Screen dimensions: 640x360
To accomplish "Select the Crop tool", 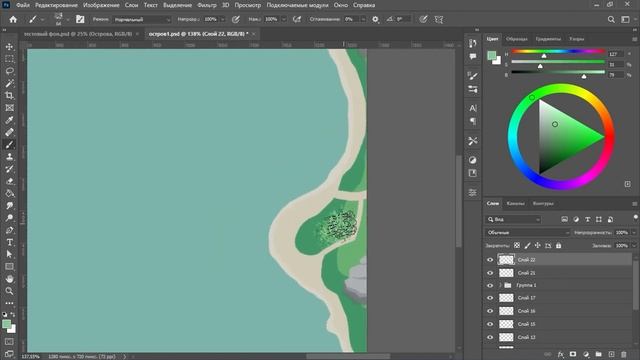I will pyautogui.click(x=9, y=96).
